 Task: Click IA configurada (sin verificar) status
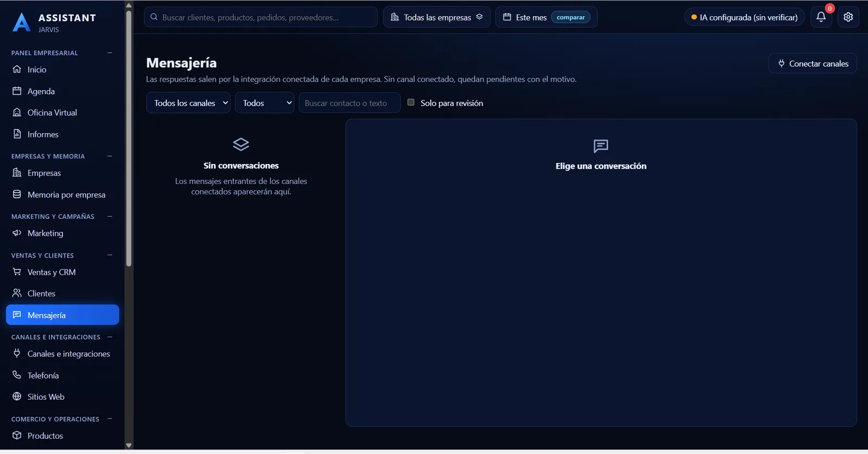point(744,17)
